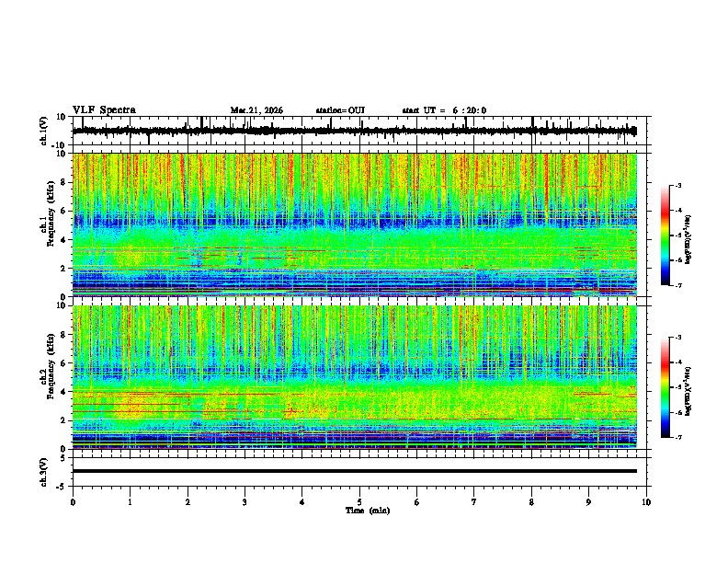Click the ch.1 spectrogram image panel
This screenshot has height=563, width=728.
click(355, 224)
